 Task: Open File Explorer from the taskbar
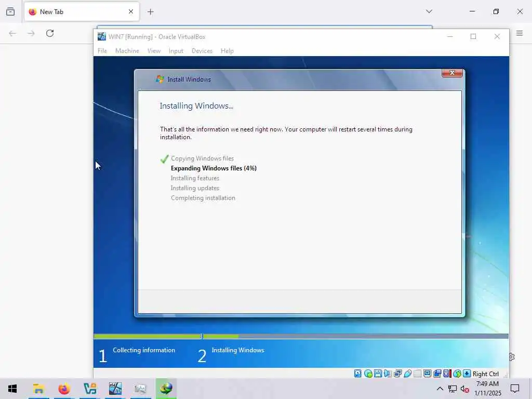tap(38, 389)
